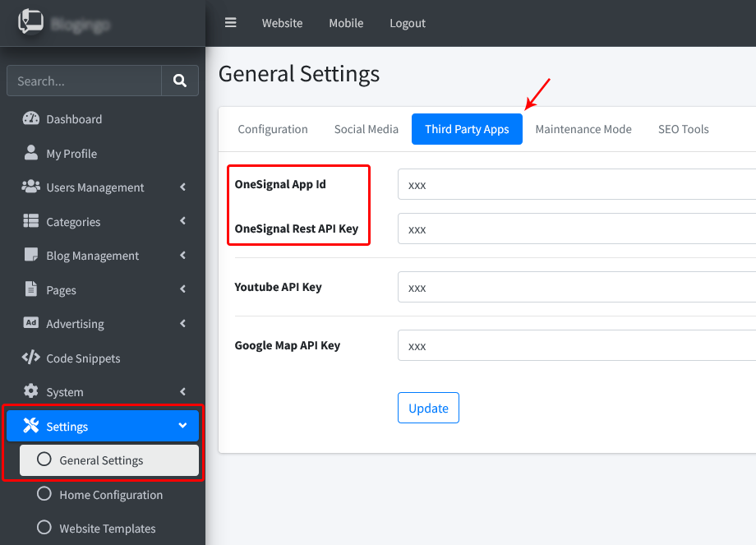This screenshot has height=545, width=756.
Task: Select Home Configuration sidebar item
Action: [110, 495]
